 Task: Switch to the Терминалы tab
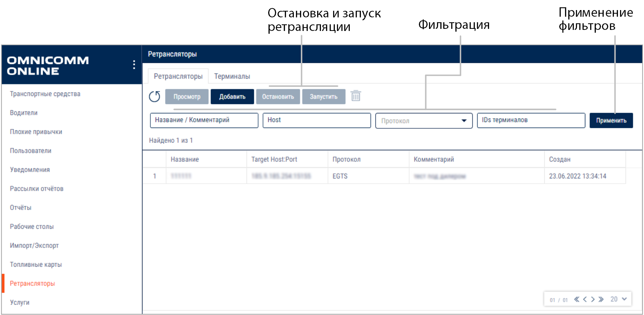point(232,76)
